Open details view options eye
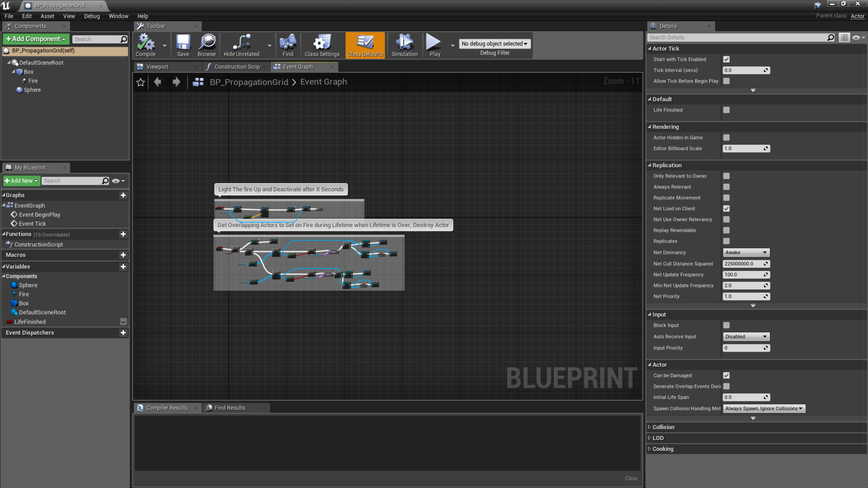Image resolution: width=868 pixels, height=488 pixels. point(858,38)
